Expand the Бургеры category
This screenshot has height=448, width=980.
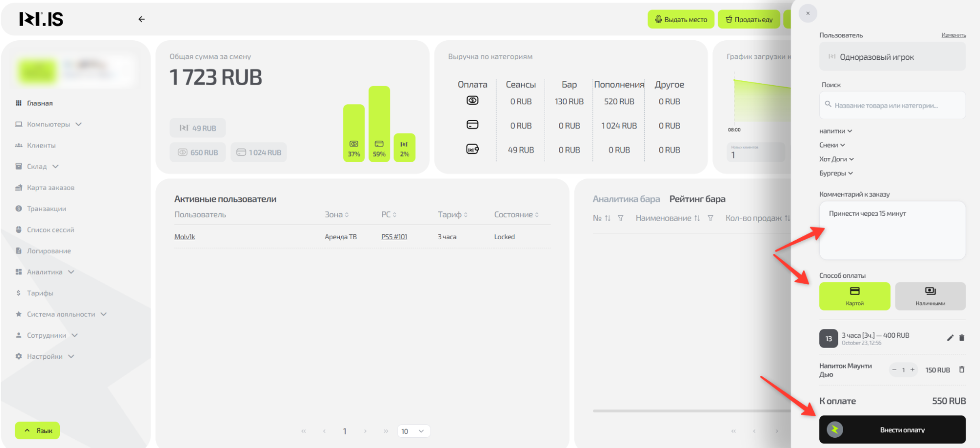836,173
